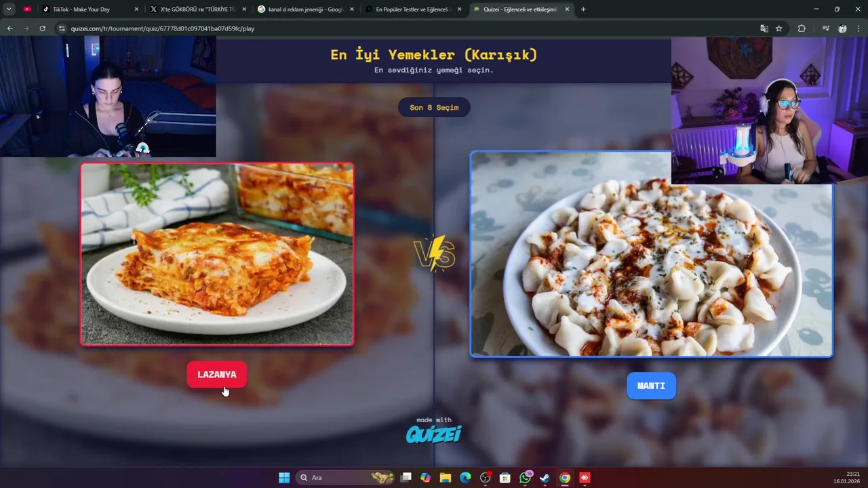This screenshot has width=868, height=488.
Task: Open Microsoft Edge from taskbar
Action: pyautogui.click(x=465, y=478)
